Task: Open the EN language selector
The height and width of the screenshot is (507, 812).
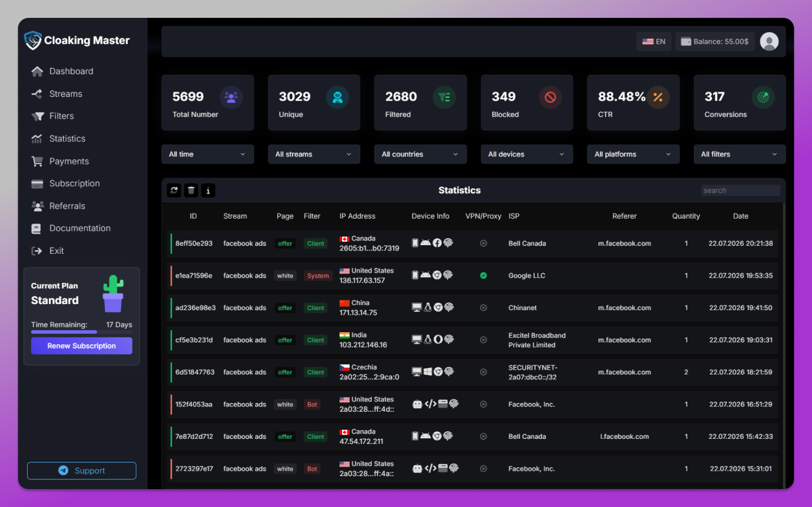Action: 654,42
